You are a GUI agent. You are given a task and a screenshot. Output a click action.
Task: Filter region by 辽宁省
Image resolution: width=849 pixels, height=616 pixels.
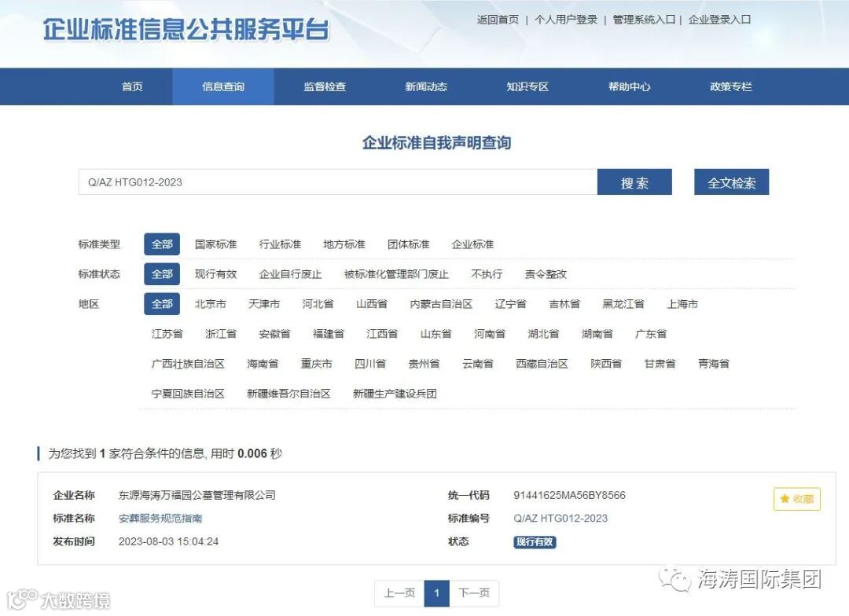point(510,303)
